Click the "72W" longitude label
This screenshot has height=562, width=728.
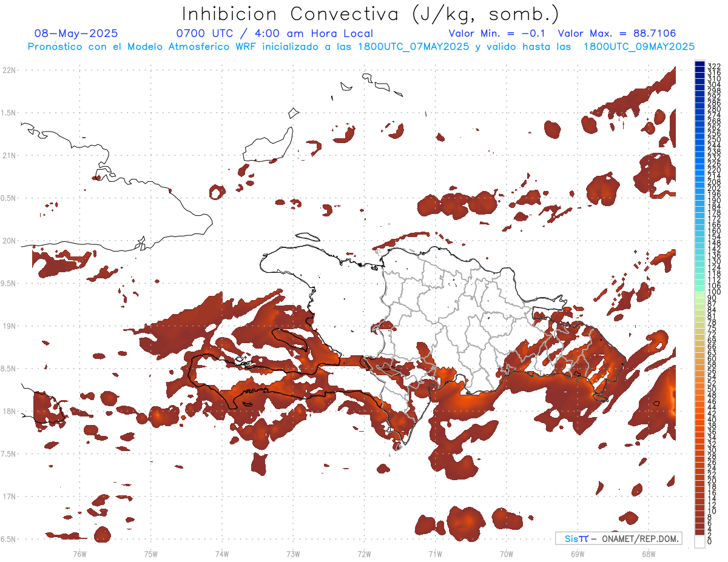pos(364,554)
